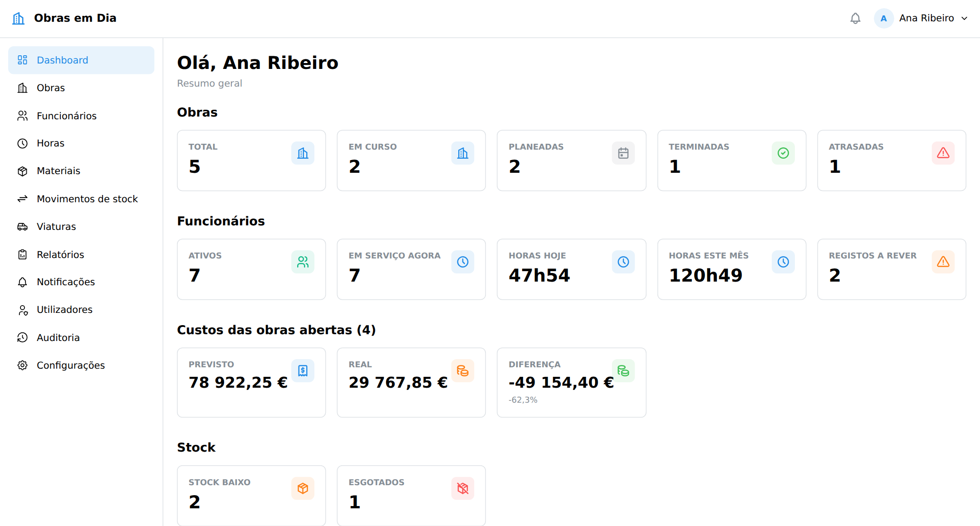Viewport: 980px width, 526px height.
Task: Click the check circle icon on Terminadas card
Action: 783,153
